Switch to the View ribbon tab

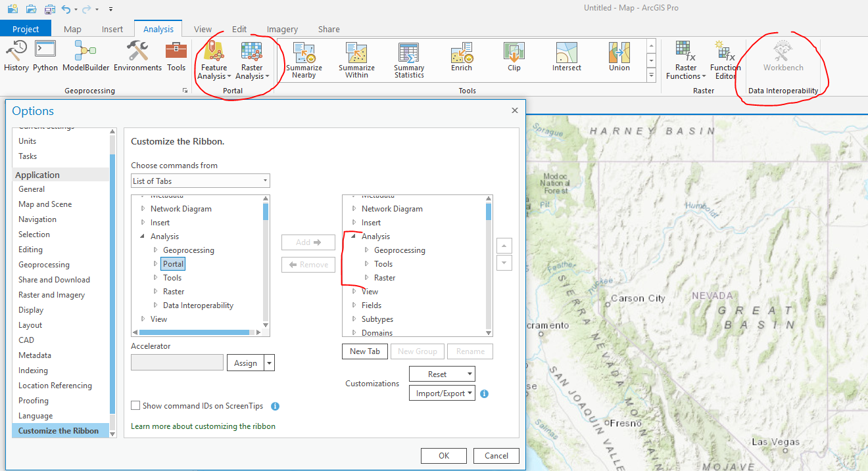coord(203,29)
